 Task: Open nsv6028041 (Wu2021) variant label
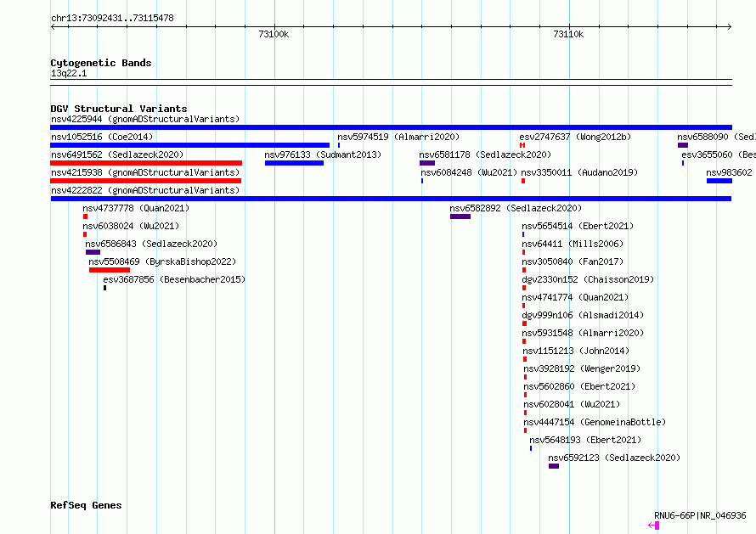[572, 404]
